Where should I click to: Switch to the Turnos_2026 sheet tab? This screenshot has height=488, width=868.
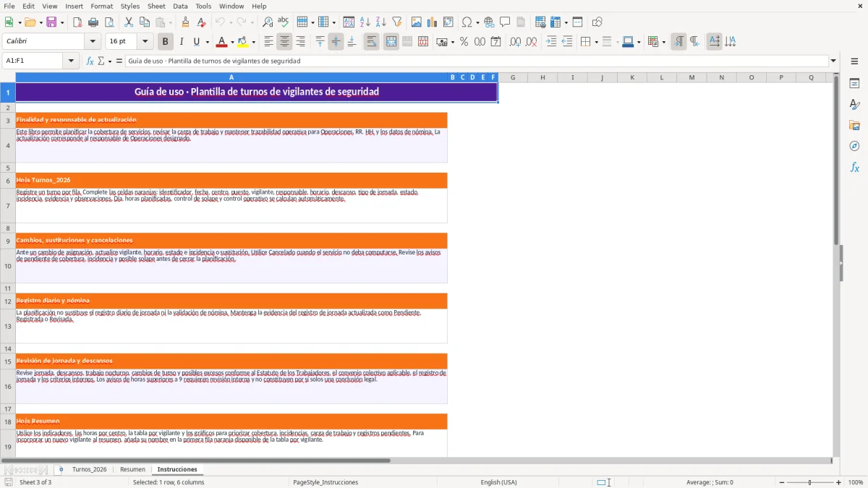pos(90,469)
